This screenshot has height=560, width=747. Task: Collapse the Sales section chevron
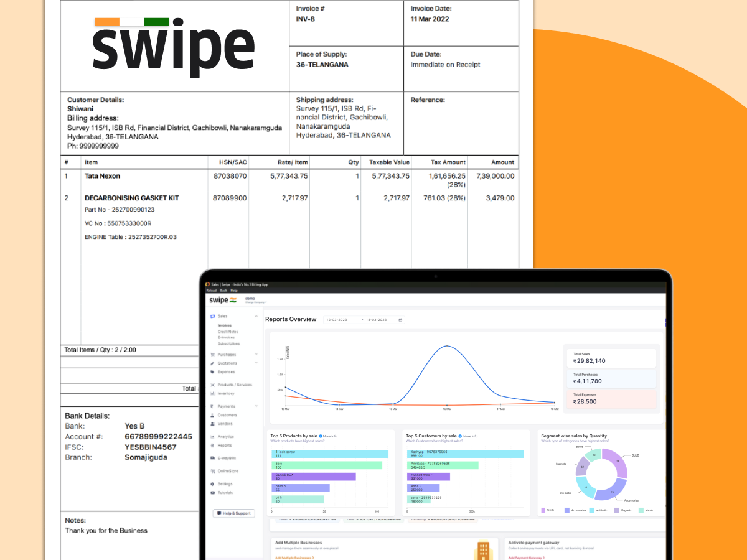pyautogui.click(x=256, y=316)
